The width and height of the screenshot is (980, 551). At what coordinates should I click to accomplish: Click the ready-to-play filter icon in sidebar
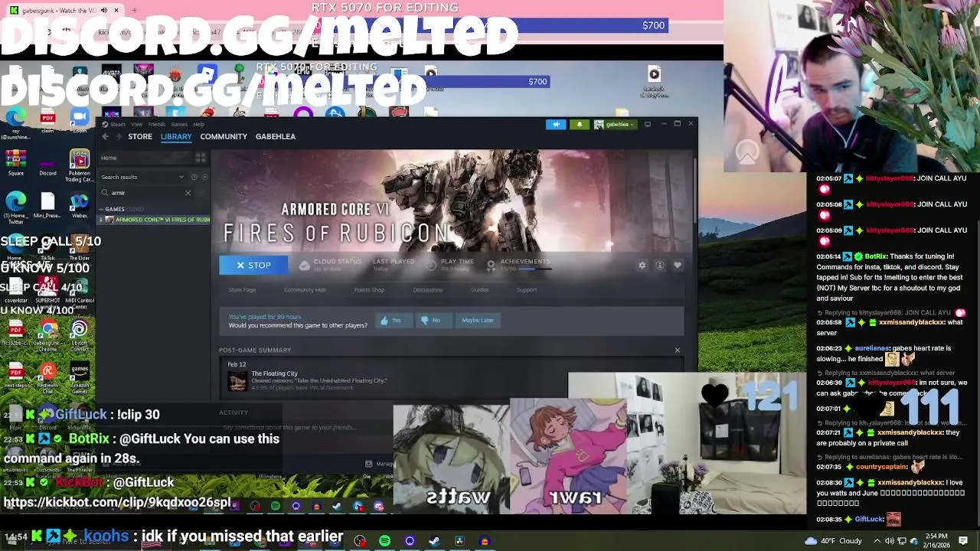point(204,177)
